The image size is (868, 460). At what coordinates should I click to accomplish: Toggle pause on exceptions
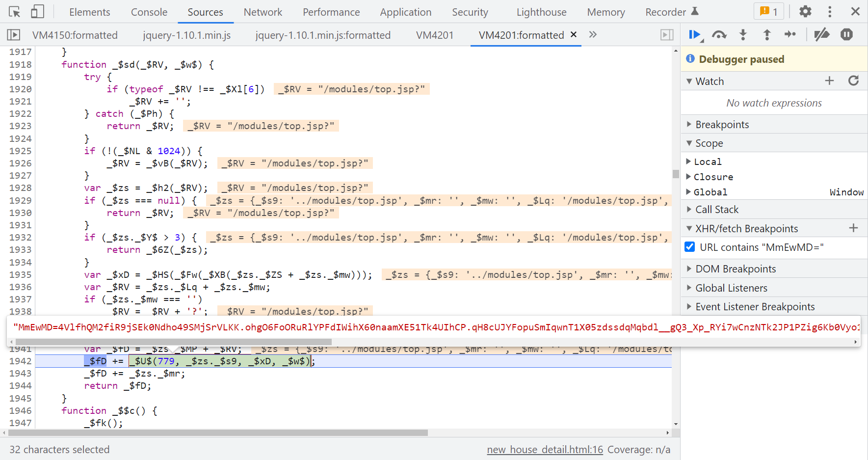click(x=846, y=34)
